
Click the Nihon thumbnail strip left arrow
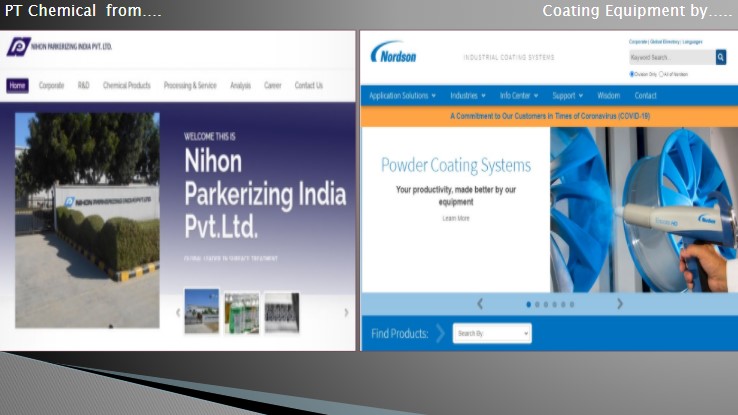coord(179,312)
